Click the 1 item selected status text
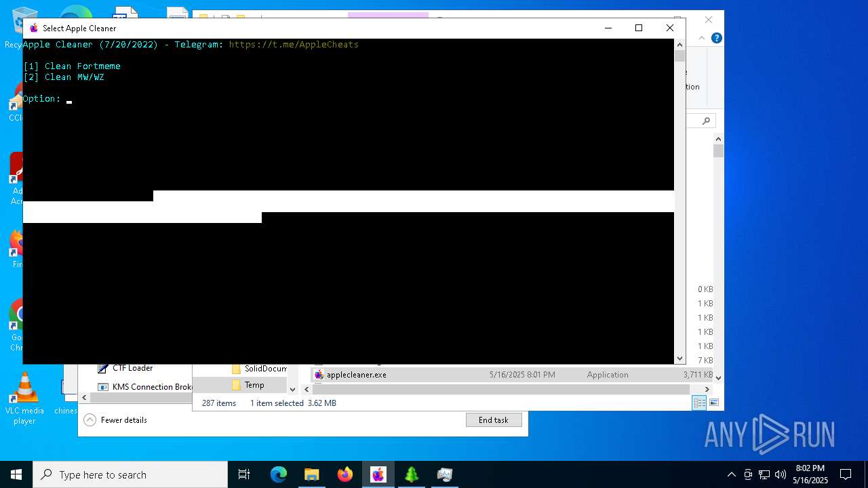The image size is (868, 488). pos(277,403)
